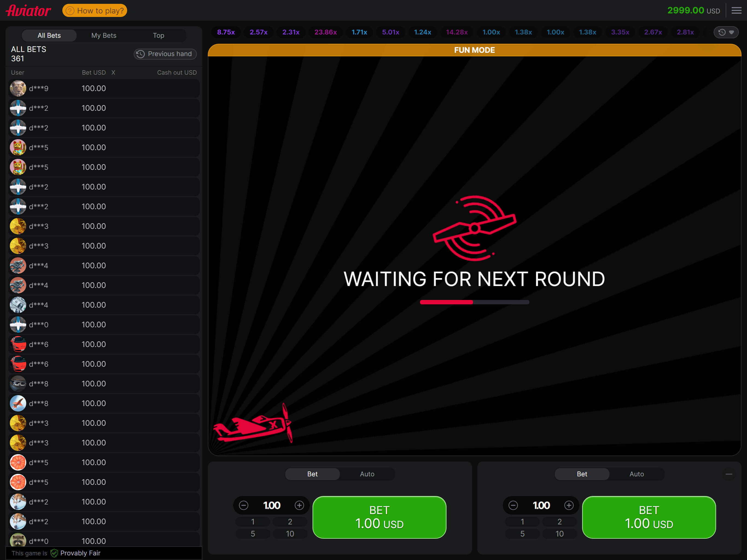The width and height of the screenshot is (747, 560).
Task: Click plus icon in left bet panel
Action: pyautogui.click(x=299, y=505)
